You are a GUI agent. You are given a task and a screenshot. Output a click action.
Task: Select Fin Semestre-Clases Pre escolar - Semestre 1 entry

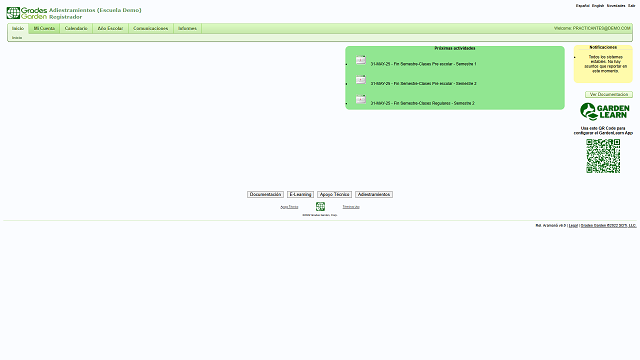pos(423,64)
